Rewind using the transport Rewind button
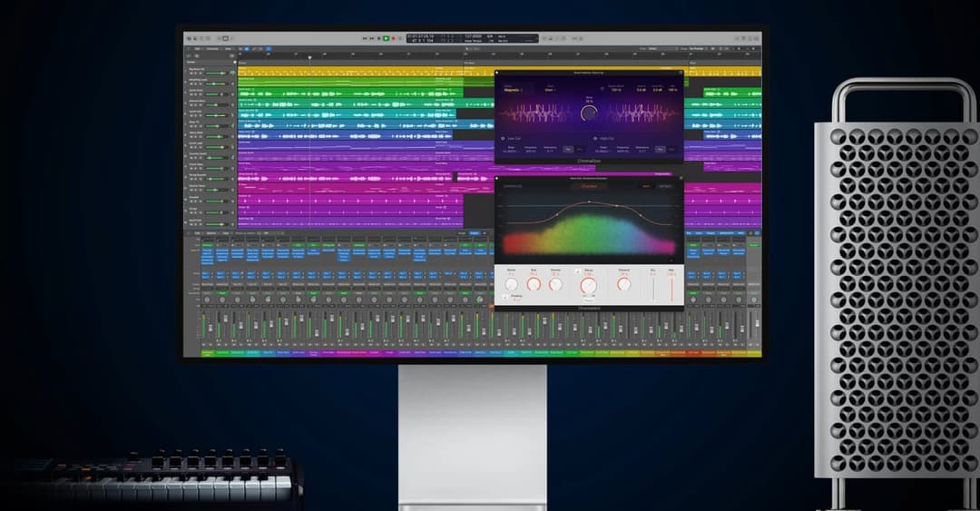This screenshot has height=511, width=980. [x=365, y=38]
